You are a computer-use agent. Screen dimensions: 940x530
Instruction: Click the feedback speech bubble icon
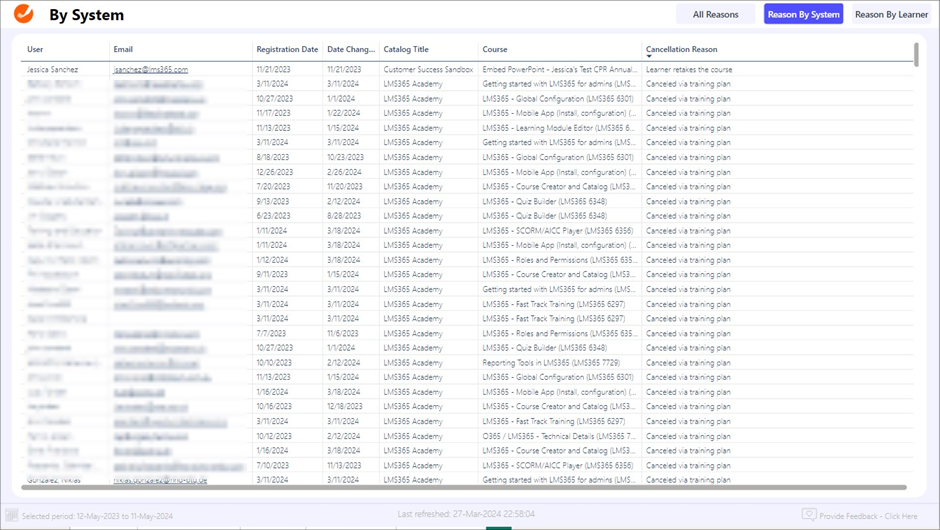[808, 515]
